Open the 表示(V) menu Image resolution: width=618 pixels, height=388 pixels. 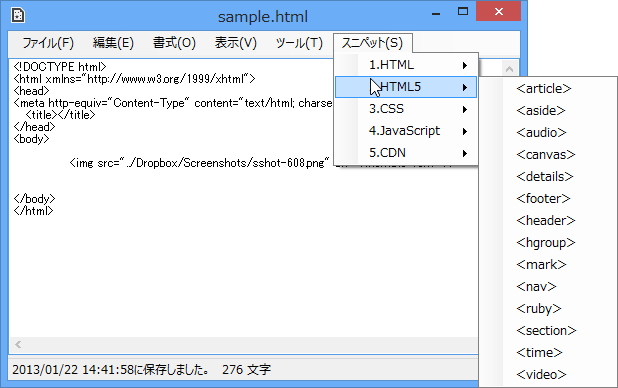point(235,43)
